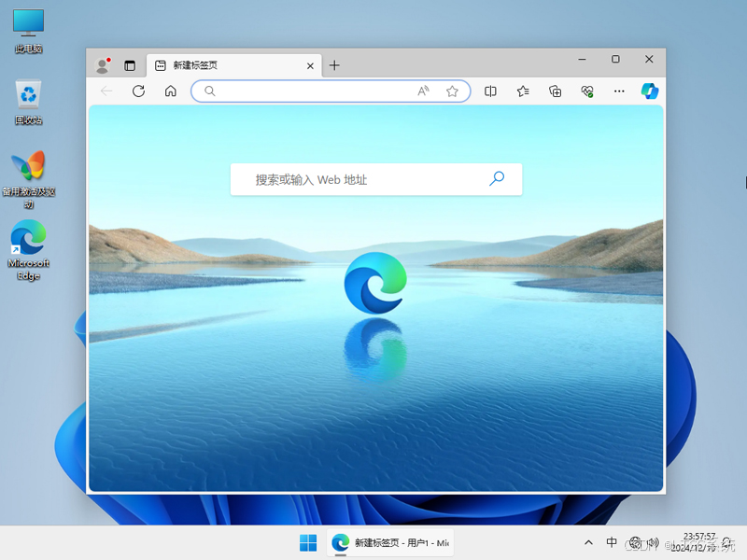Open the Edge profile avatar menu
The width and height of the screenshot is (747, 560).
tap(103, 65)
